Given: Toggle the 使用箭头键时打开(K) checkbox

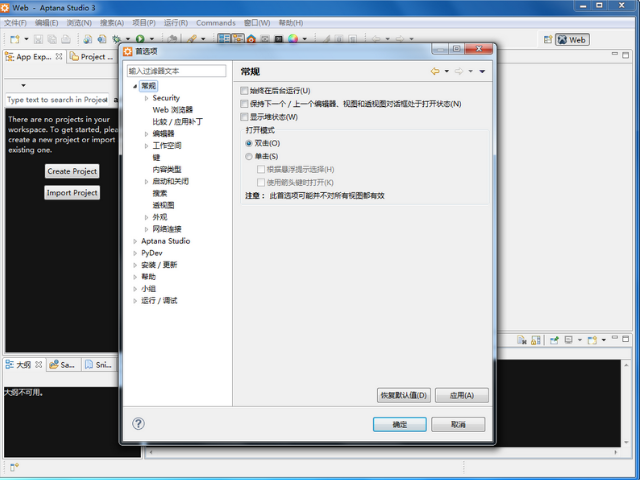Looking at the screenshot, I should (x=261, y=182).
